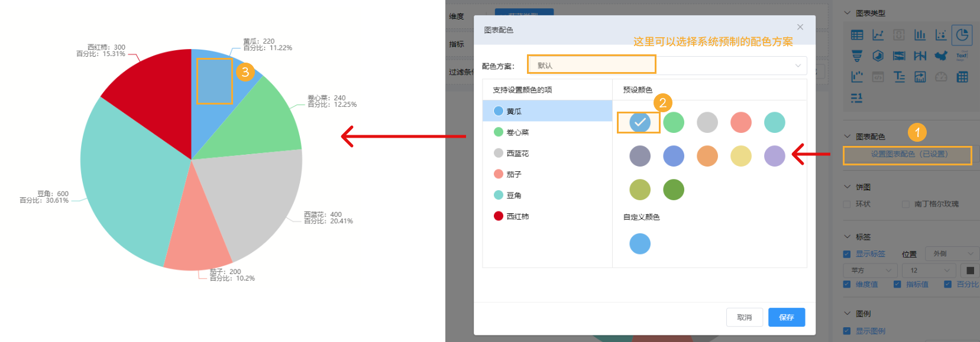The image size is (980, 342).
Task: Choose the code embed chart type icon
Action: click(878, 77)
